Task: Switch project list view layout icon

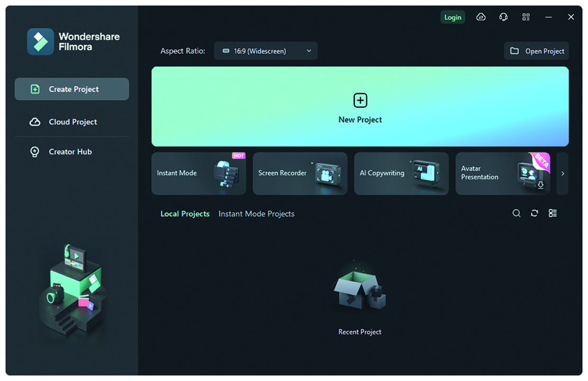Action: pyautogui.click(x=552, y=214)
